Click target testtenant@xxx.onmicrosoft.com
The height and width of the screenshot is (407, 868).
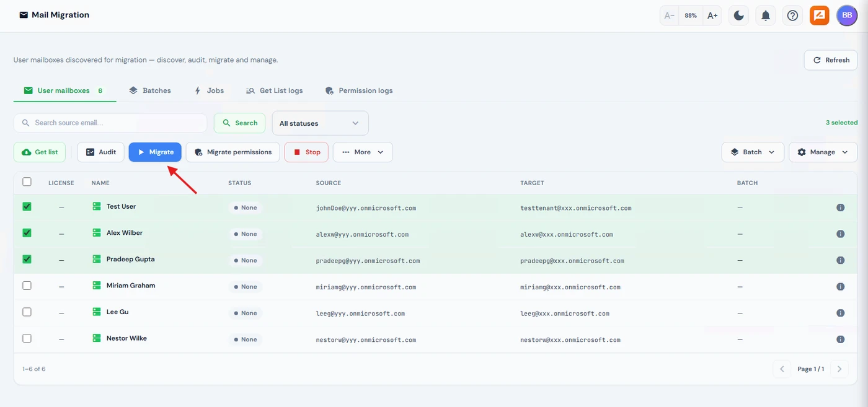[x=576, y=208]
